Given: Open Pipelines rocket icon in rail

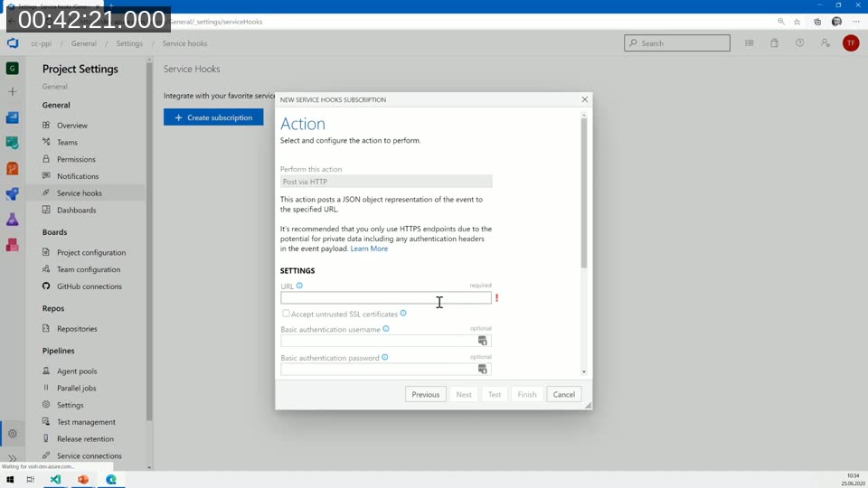Looking at the screenshot, I should (x=12, y=193).
